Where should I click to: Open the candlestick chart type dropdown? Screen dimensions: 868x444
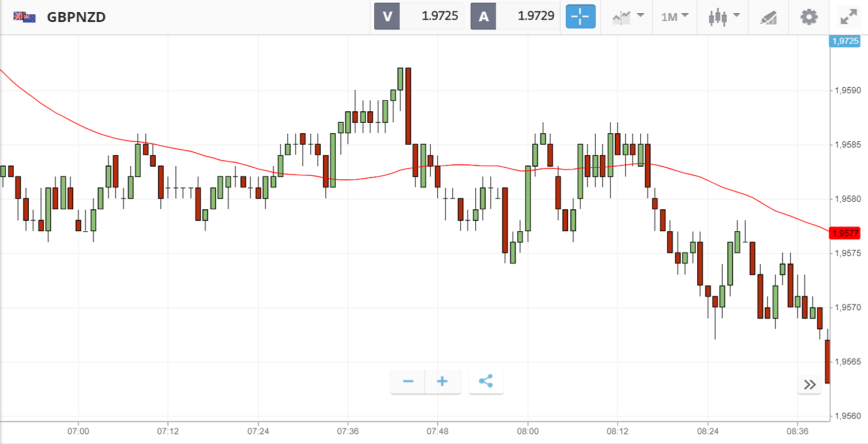pyautogui.click(x=724, y=17)
